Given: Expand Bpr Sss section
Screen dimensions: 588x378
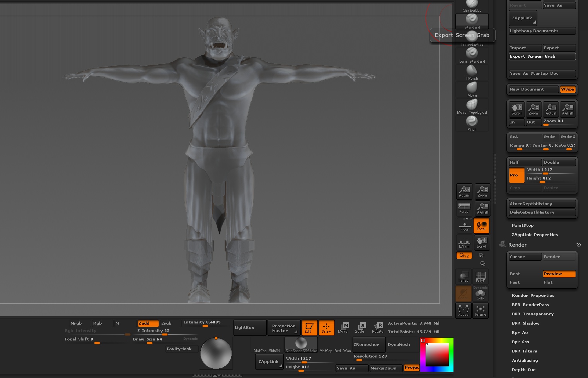Looking at the screenshot, I should (520, 342).
